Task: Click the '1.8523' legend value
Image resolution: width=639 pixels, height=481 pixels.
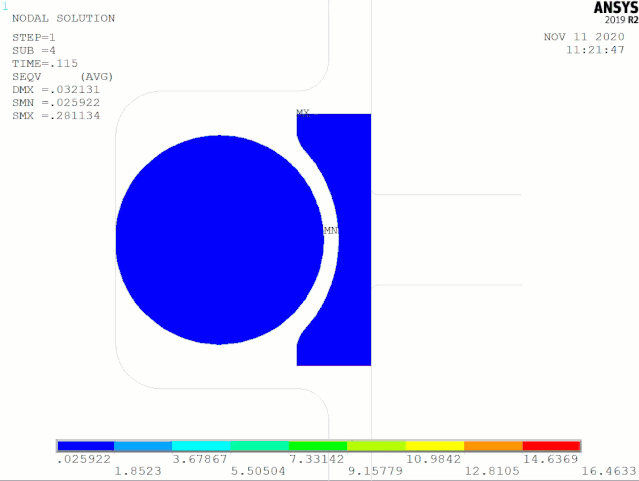Action: (138, 472)
